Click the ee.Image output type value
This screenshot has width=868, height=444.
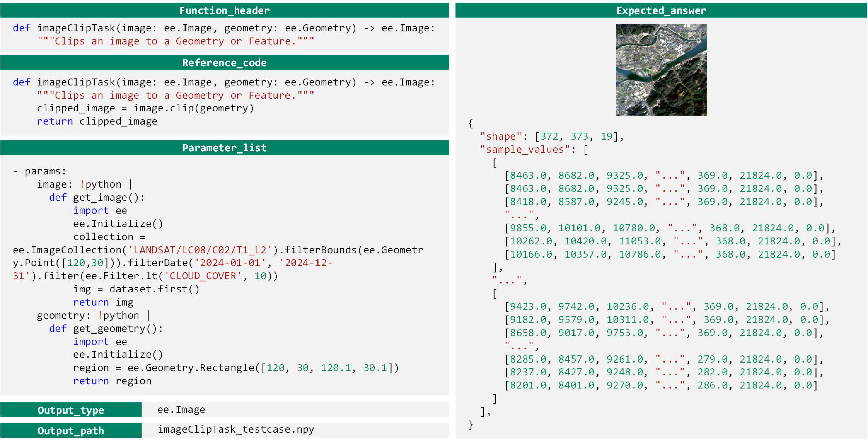(181, 410)
